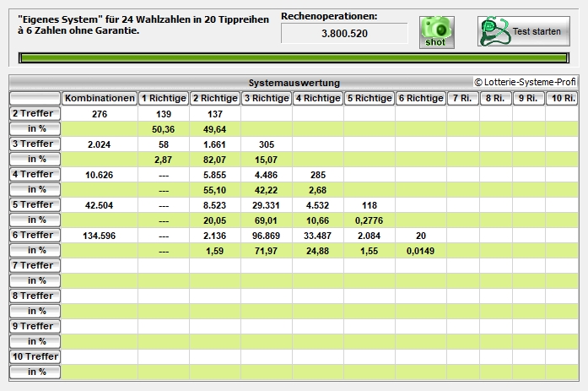Select cell 96.869 in 6 Treffer row
Viewport: 588px width, 391px height.
[267, 236]
